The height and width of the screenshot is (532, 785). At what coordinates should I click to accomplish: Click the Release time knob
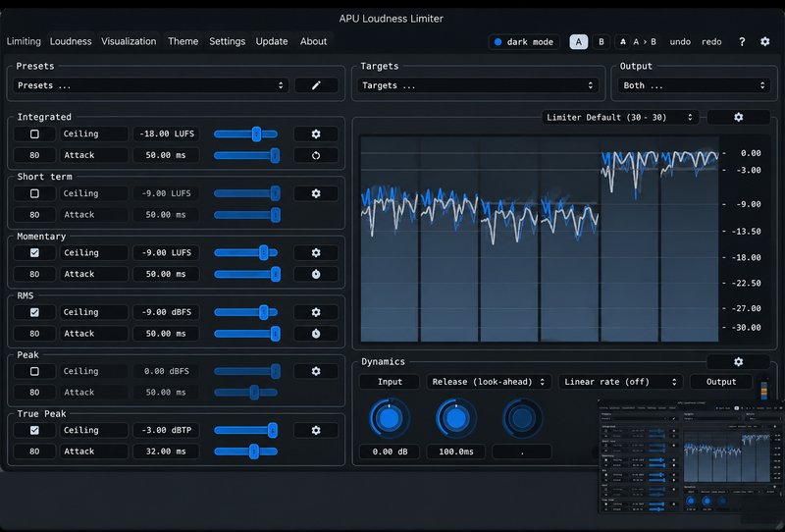point(455,418)
